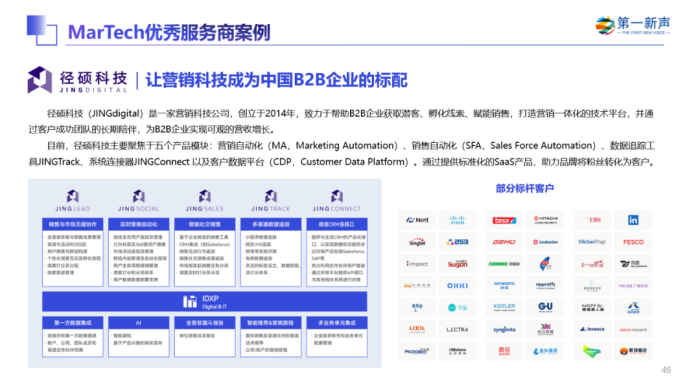700x386 pixels.
Task: Select the 全营收漏斗报告 box header
Action: point(204,323)
